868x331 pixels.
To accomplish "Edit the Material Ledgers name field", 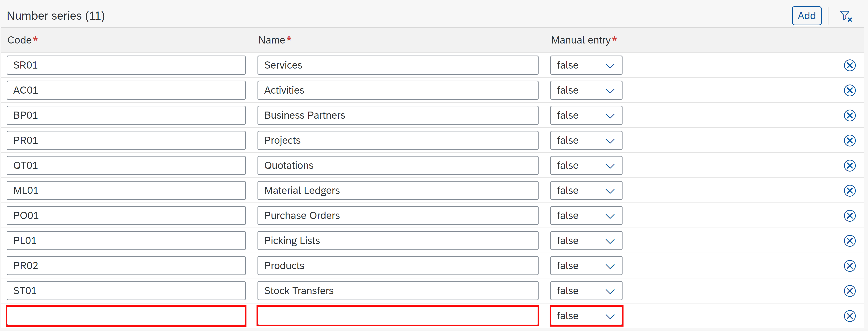I will (398, 191).
